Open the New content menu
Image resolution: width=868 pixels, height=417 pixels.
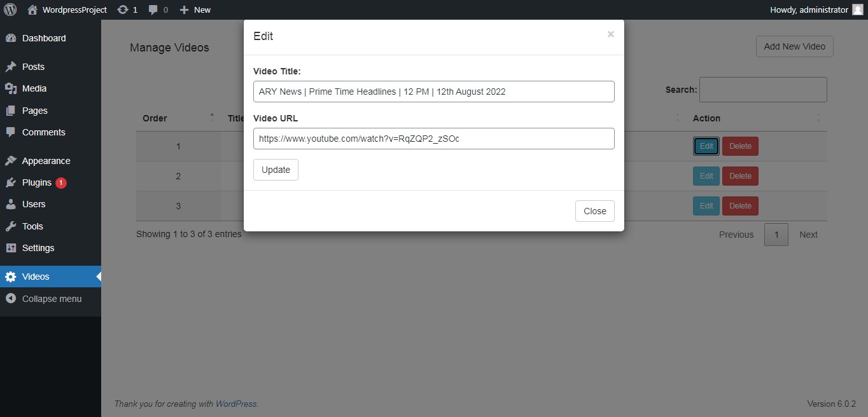pyautogui.click(x=195, y=10)
